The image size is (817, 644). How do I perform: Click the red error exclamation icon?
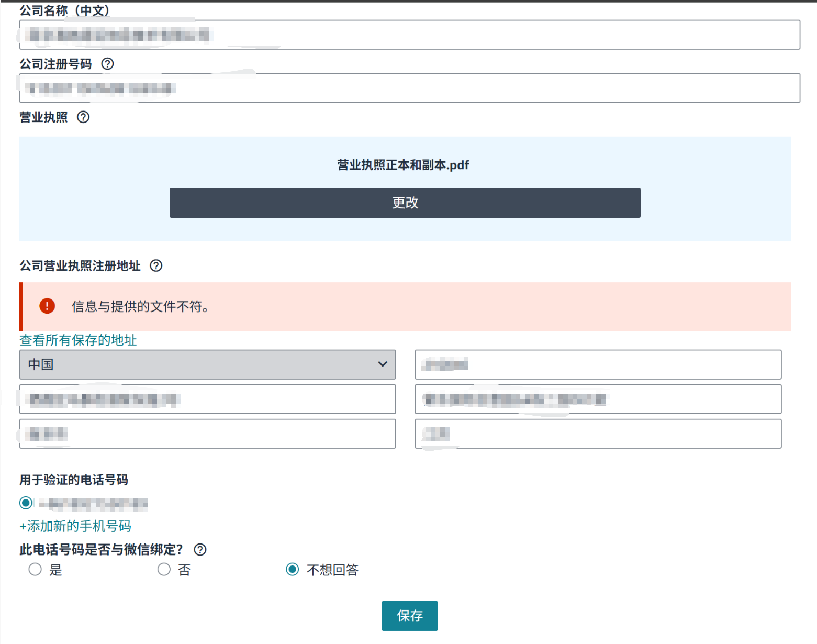click(47, 306)
